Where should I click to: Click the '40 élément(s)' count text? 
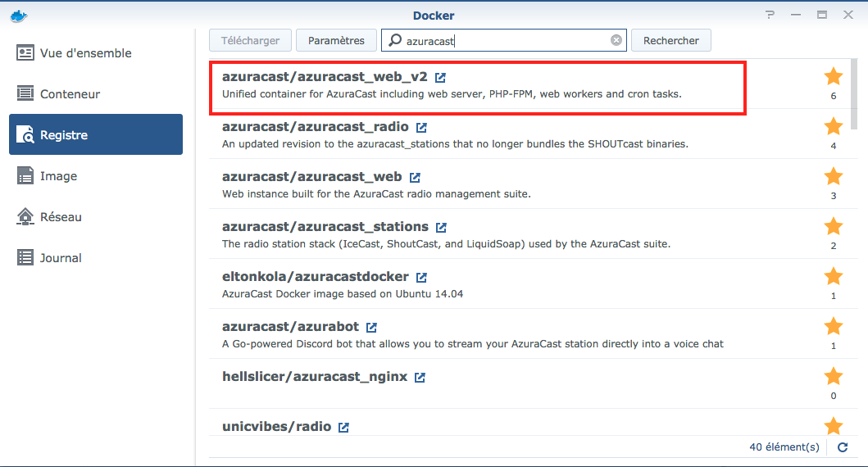point(784,447)
